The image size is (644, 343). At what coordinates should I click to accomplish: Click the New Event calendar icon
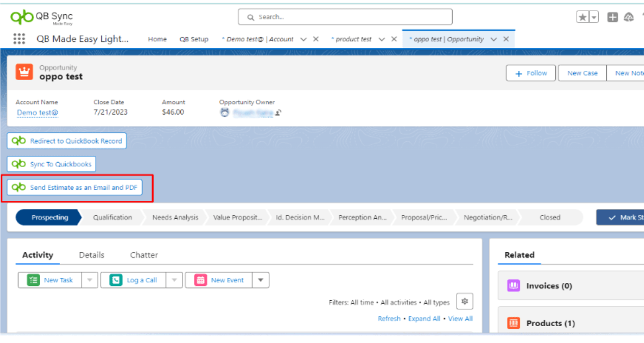(201, 280)
